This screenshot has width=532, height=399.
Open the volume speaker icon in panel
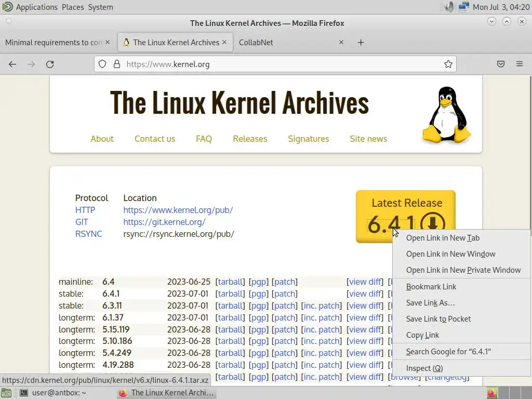pyautogui.click(x=448, y=7)
